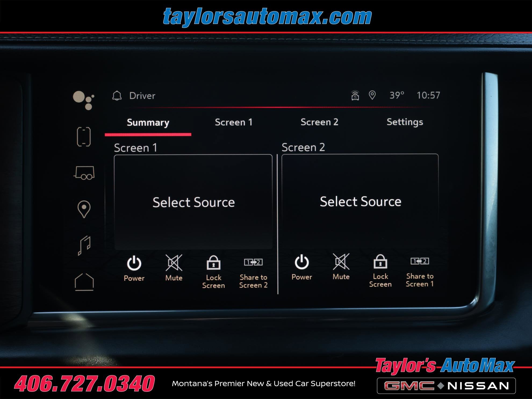
Task: Select Source for Screen 1 panel
Action: 193,202
